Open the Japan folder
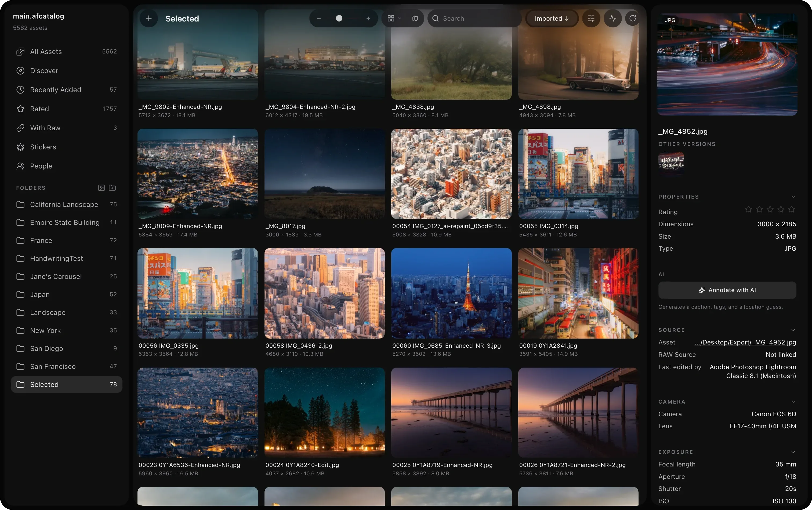The height and width of the screenshot is (510, 812). (66, 295)
